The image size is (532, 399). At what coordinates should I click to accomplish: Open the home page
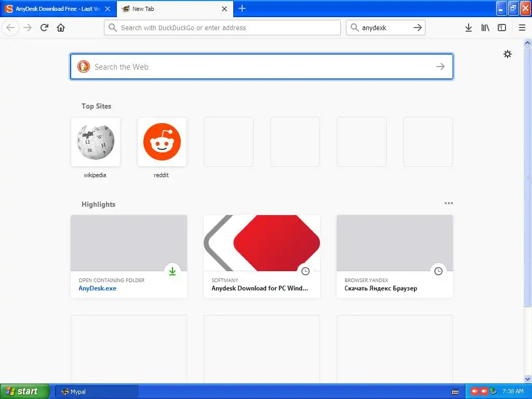61,28
